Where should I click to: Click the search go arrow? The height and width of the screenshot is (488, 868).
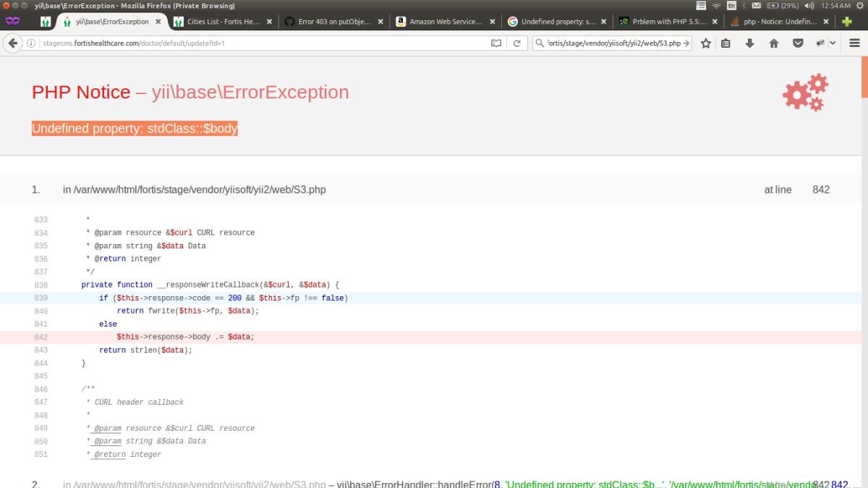pos(686,43)
